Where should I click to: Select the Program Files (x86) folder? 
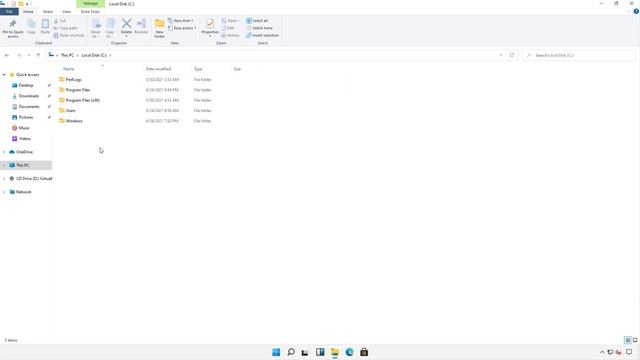click(x=82, y=100)
